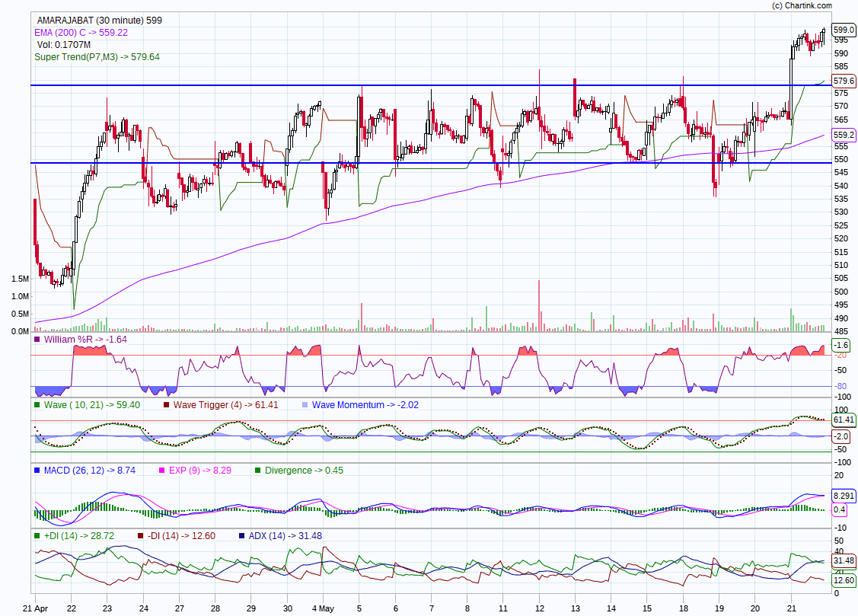Click the green +DI (14) legend square

pos(37,536)
